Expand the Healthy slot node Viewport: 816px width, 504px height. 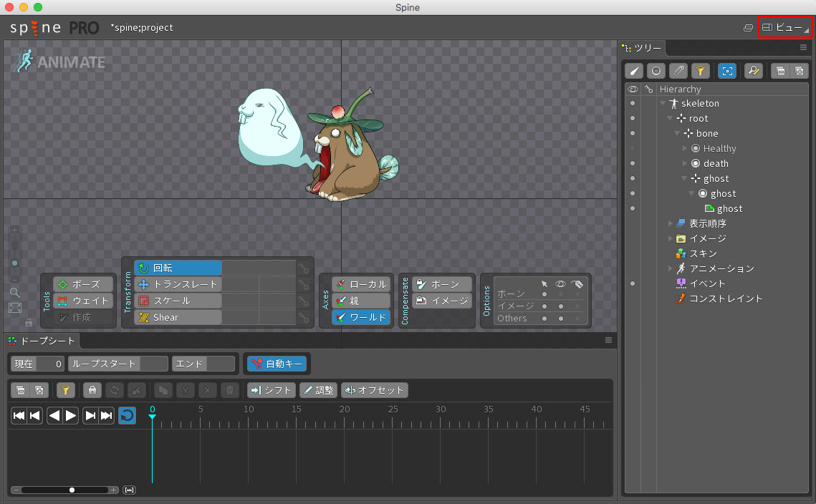coord(685,149)
